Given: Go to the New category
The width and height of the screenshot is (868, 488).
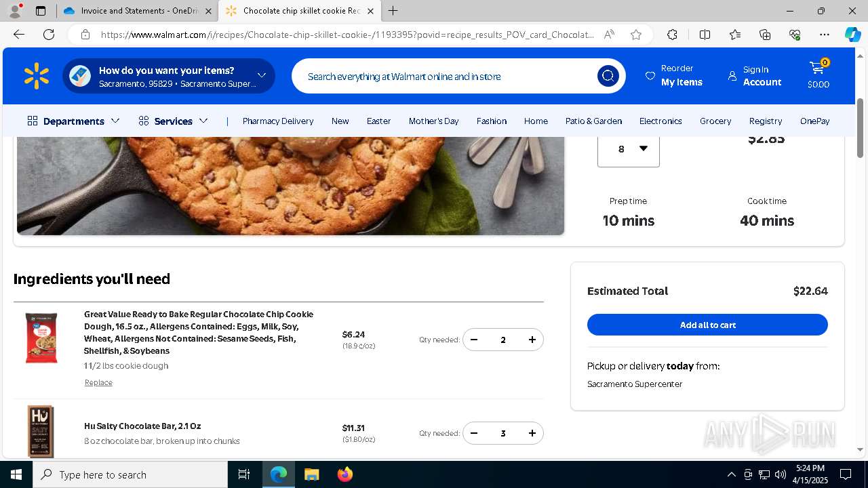Looking at the screenshot, I should click(340, 121).
